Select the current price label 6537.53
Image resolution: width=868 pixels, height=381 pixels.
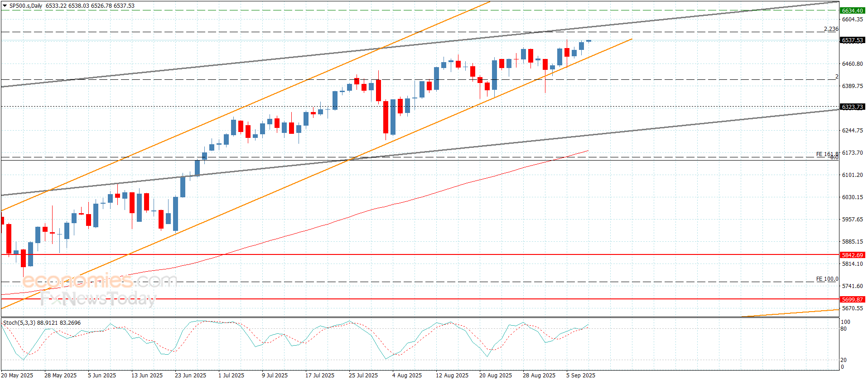click(852, 40)
